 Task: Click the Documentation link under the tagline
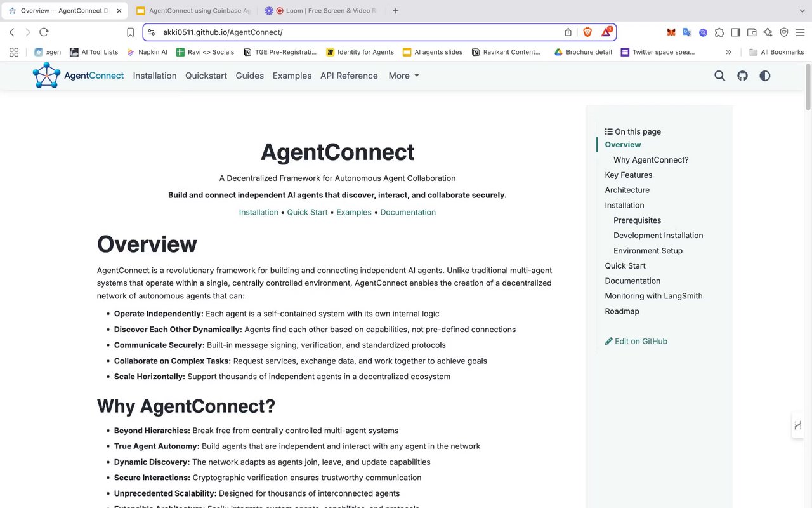coord(408,212)
